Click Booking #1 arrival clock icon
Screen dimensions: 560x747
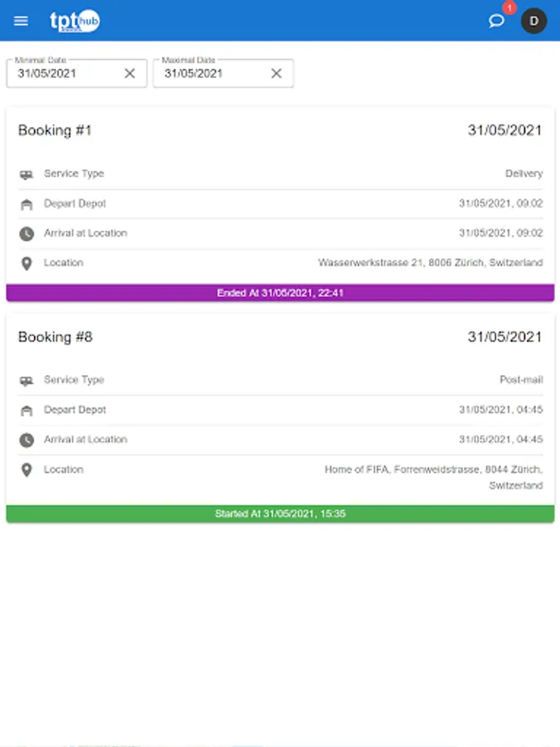pos(27,234)
